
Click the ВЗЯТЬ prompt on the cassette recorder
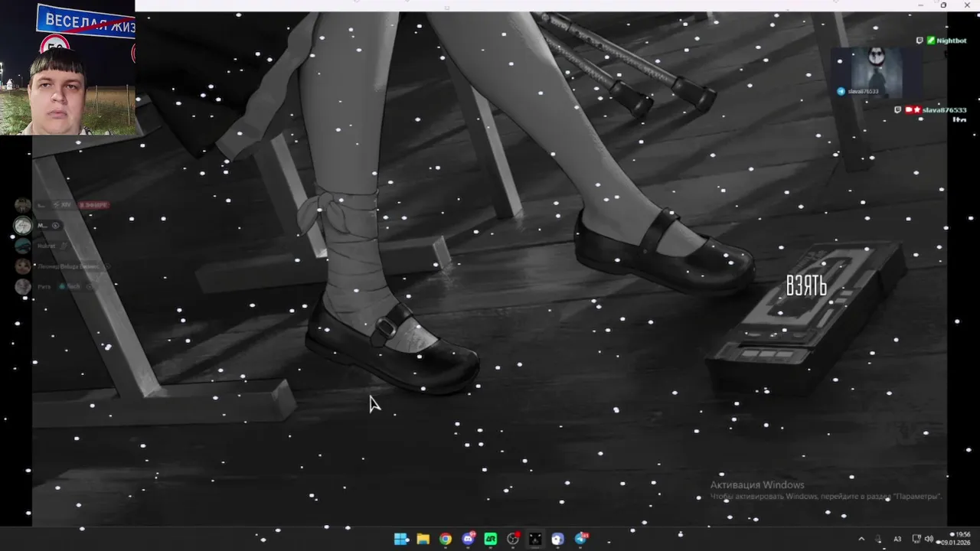tap(806, 285)
